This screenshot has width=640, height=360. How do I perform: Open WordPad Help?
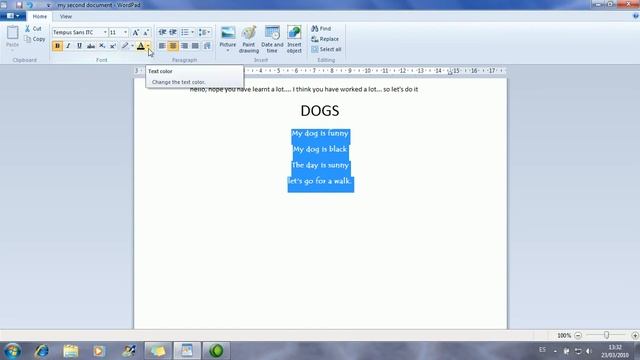(636, 16)
